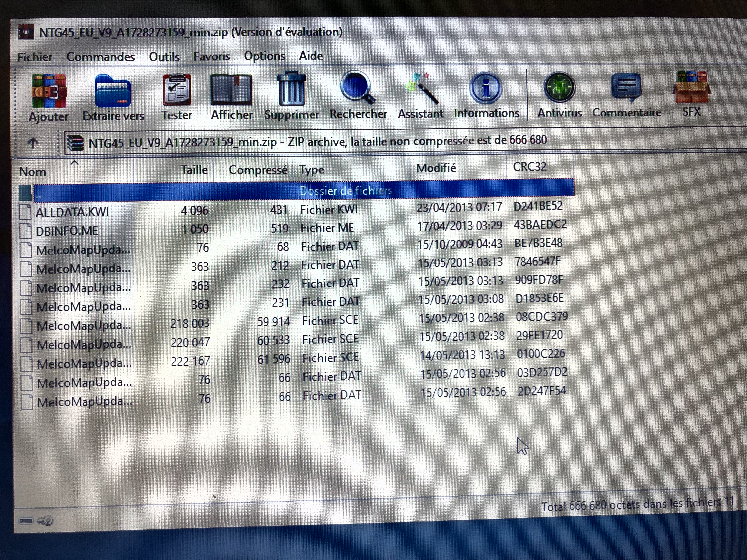The width and height of the screenshot is (747, 560).
Task: Click the compressed size 61 596
Action: (274, 359)
